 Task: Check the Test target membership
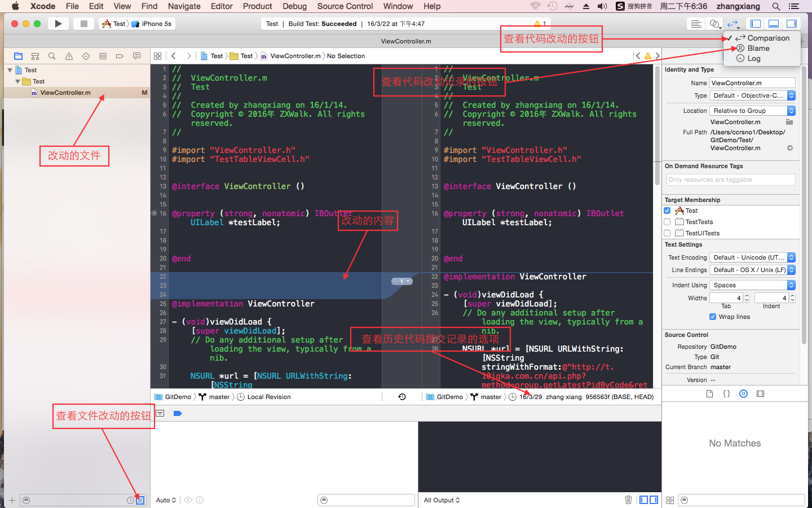[667, 211]
